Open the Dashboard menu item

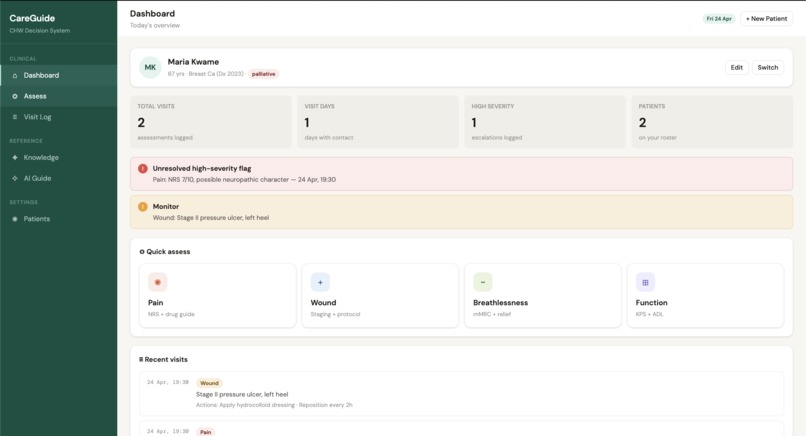tap(59, 76)
